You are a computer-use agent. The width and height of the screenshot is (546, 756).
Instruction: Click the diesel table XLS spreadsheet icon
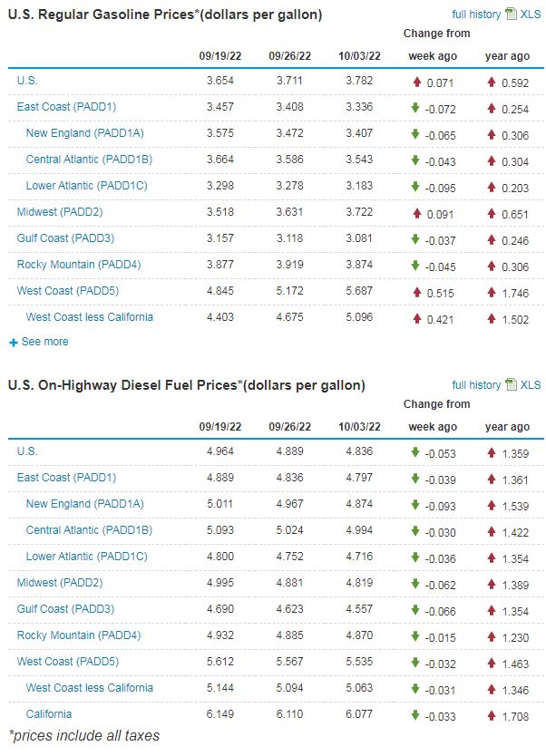coord(511,385)
